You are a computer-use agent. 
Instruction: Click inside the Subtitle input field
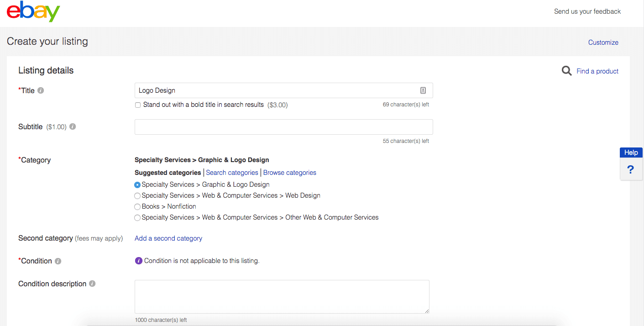(x=283, y=126)
